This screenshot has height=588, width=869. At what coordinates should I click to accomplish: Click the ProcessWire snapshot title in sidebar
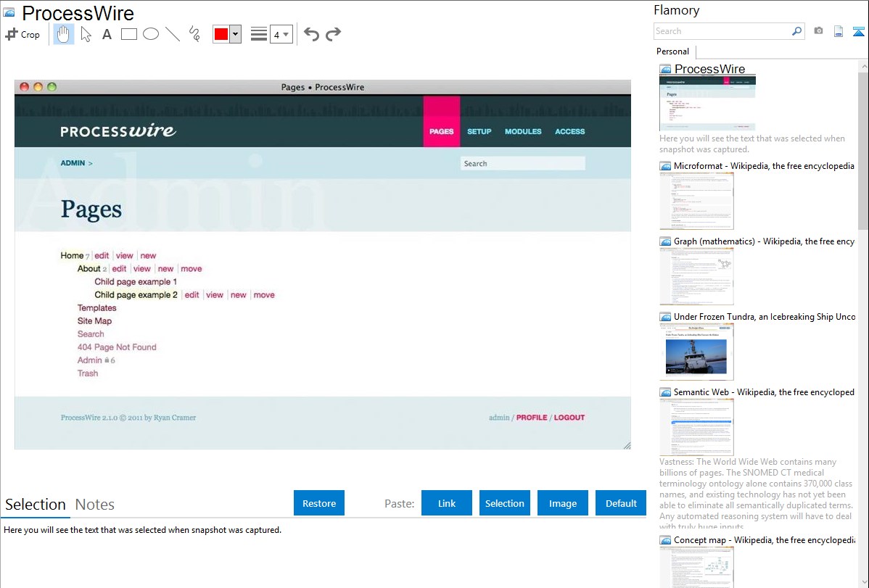pyautogui.click(x=709, y=69)
